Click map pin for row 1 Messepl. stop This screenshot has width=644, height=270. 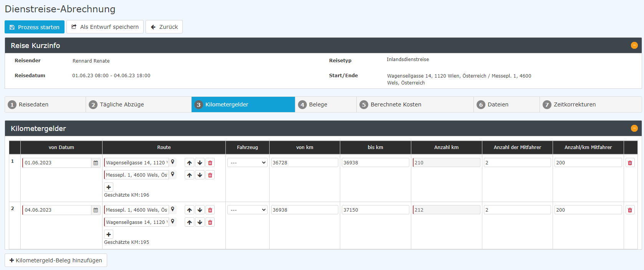[x=173, y=174]
